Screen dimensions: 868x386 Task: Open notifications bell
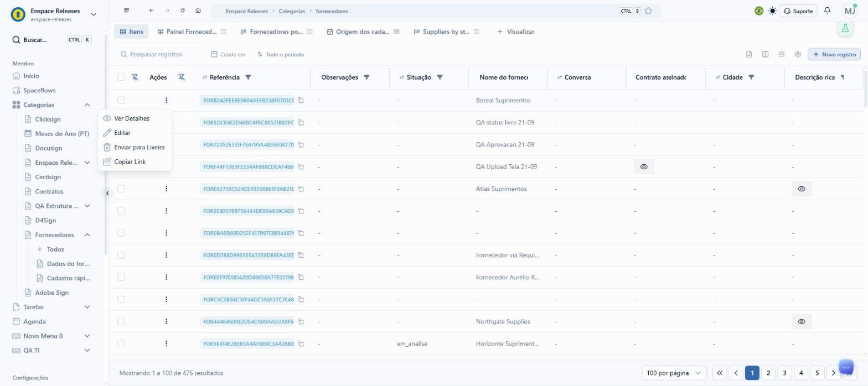tap(827, 11)
